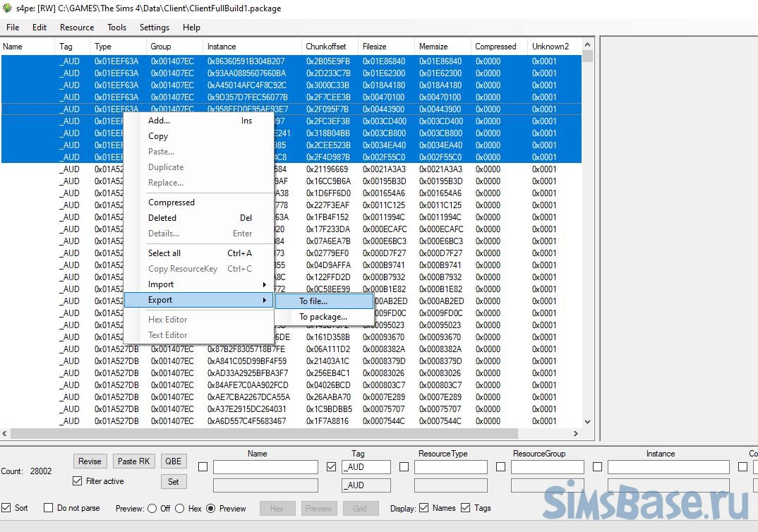Enable the Sort checkbox

[x=6, y=508]
